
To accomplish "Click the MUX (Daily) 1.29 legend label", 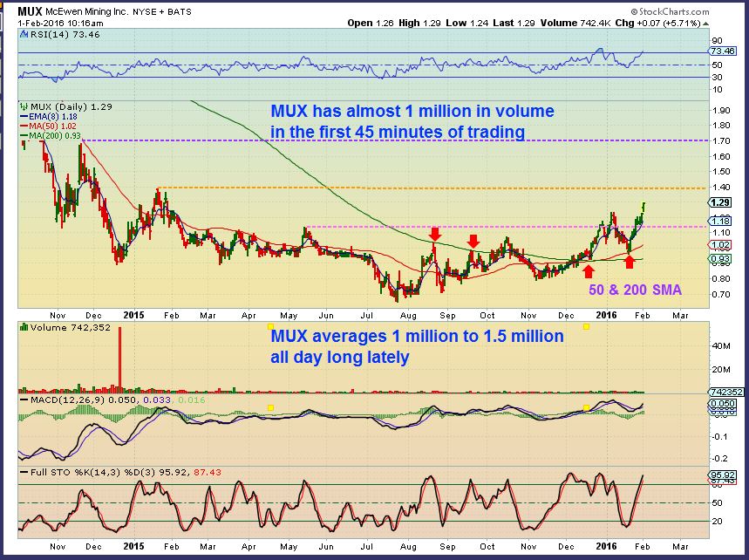I will [x=71, y=106].
